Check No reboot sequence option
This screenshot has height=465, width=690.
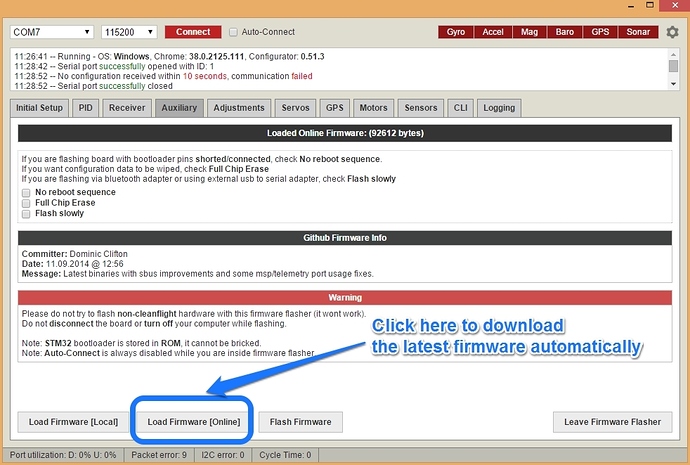[26, 193]
